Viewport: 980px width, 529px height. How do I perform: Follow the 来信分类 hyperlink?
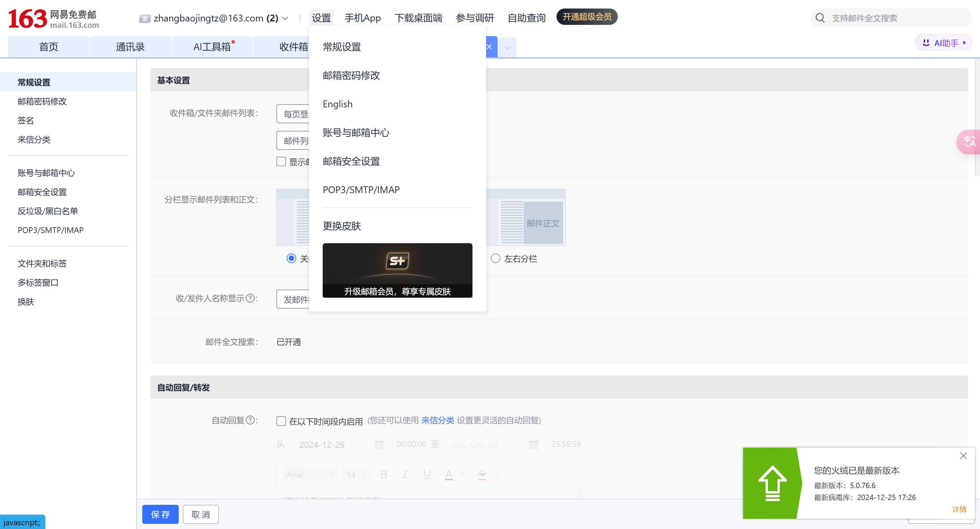tap(437, 420)
